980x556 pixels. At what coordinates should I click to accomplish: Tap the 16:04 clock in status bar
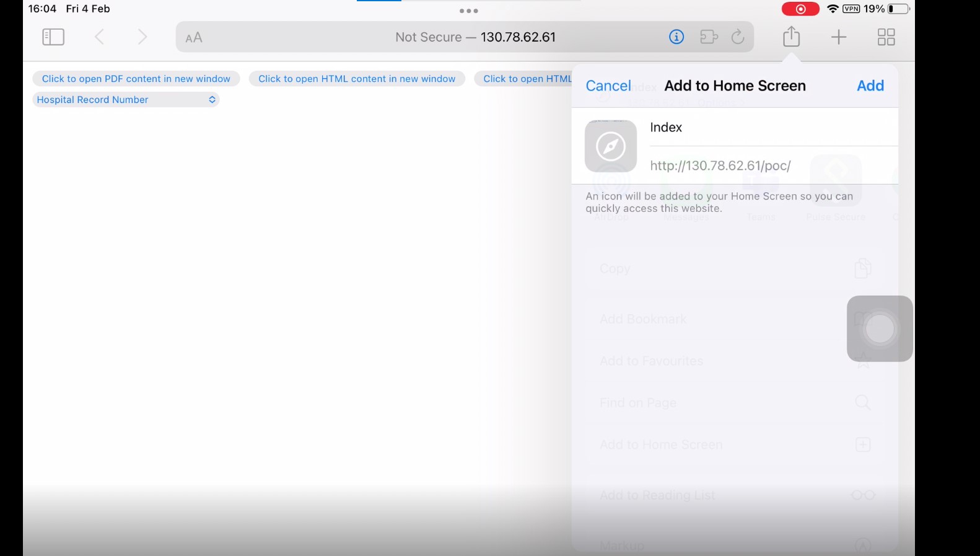pos(42,9)
